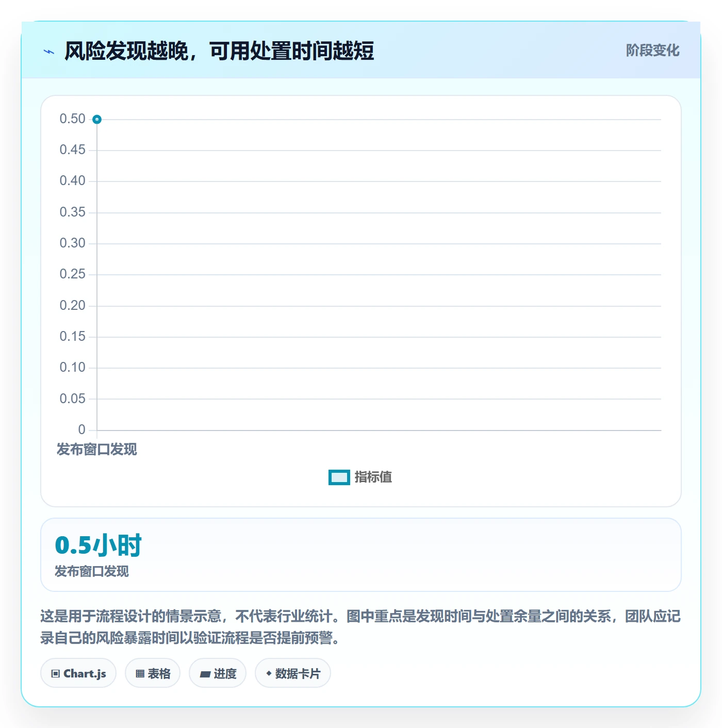This screenshot has height=728, width=722.
Task: Select the Chart.js tag chip
Action: [x=78, y=673]
